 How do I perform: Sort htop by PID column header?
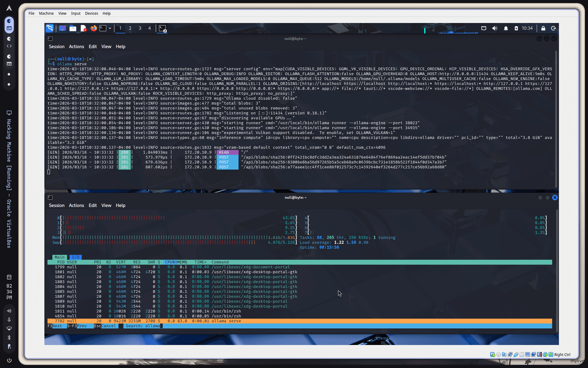point(60,262)
